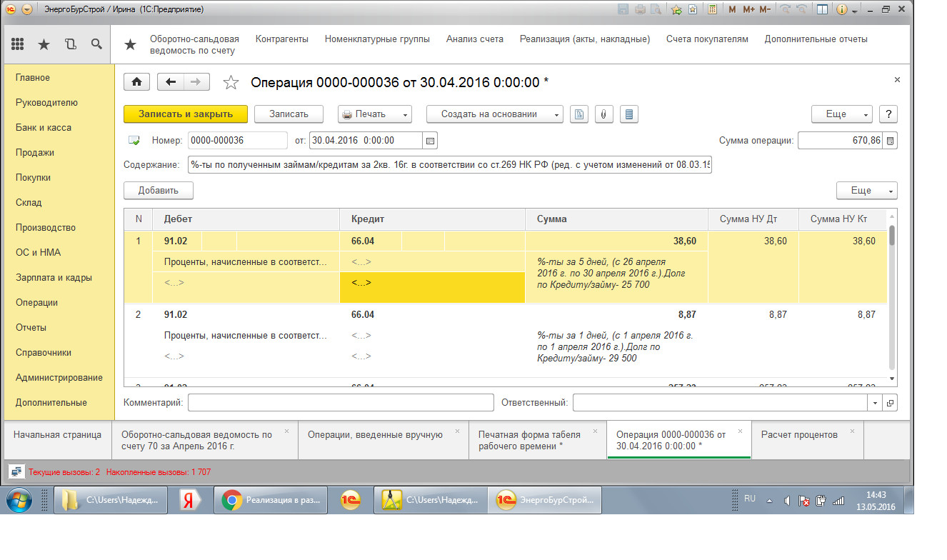Click the Содержание text field

pyautogui.click(x=450, y=165)
